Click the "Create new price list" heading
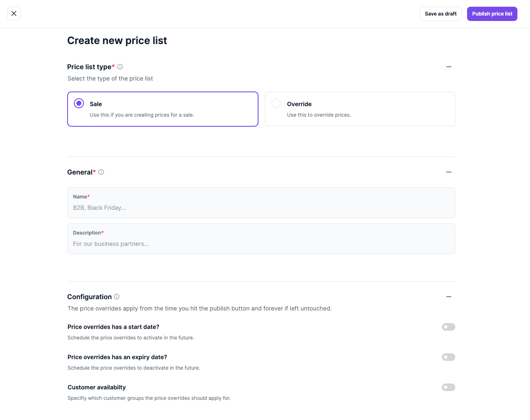 (x=117, y=41)
